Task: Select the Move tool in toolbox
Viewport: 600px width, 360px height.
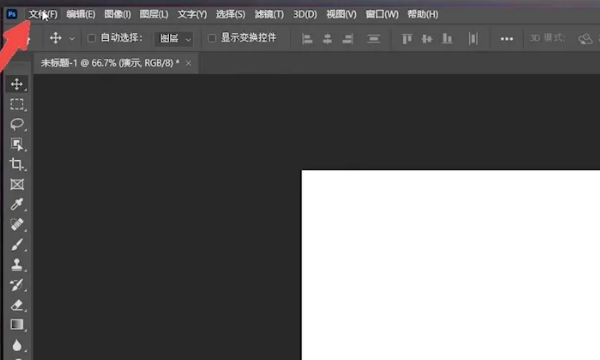Action: 17,84
